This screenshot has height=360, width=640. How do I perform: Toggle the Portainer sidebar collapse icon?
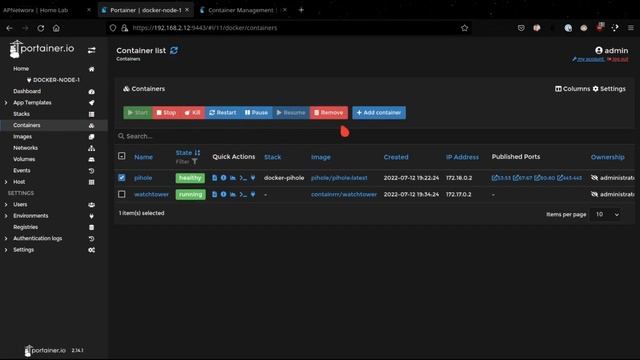[91, 50]
